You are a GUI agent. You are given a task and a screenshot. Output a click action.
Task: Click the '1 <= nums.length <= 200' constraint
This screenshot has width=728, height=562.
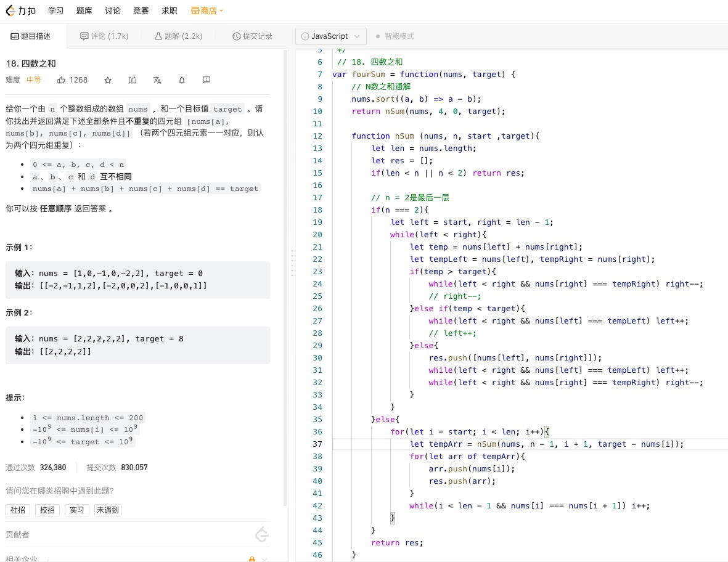[x=88, y=418]
